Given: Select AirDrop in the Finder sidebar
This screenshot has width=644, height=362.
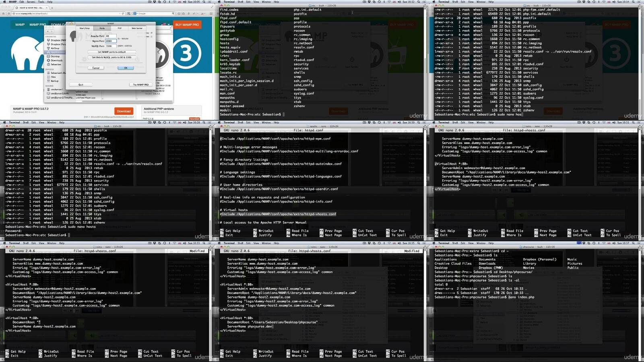Looking at the screenshot, I should tap(55, 48).
